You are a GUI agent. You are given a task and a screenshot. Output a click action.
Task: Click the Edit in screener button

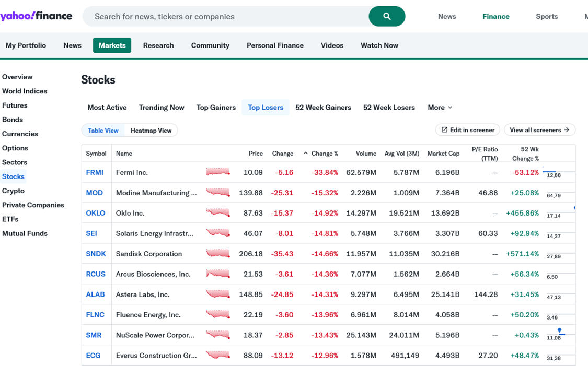click(x=468, y=130)
